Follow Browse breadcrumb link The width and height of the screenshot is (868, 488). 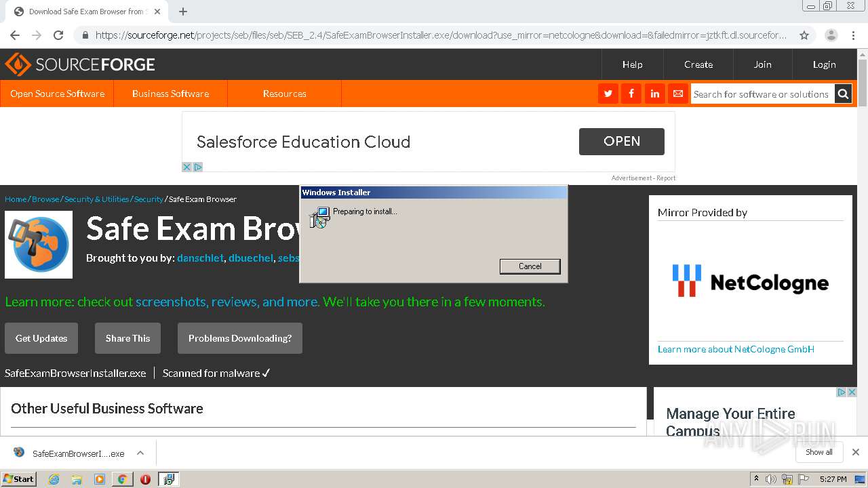[45, 199]
